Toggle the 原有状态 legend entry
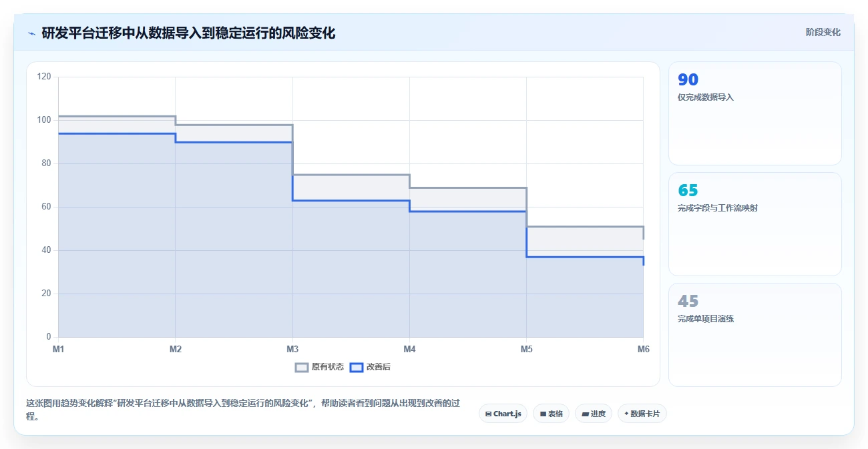The width and height of the screenshot is (868, 449). [319, 367]
